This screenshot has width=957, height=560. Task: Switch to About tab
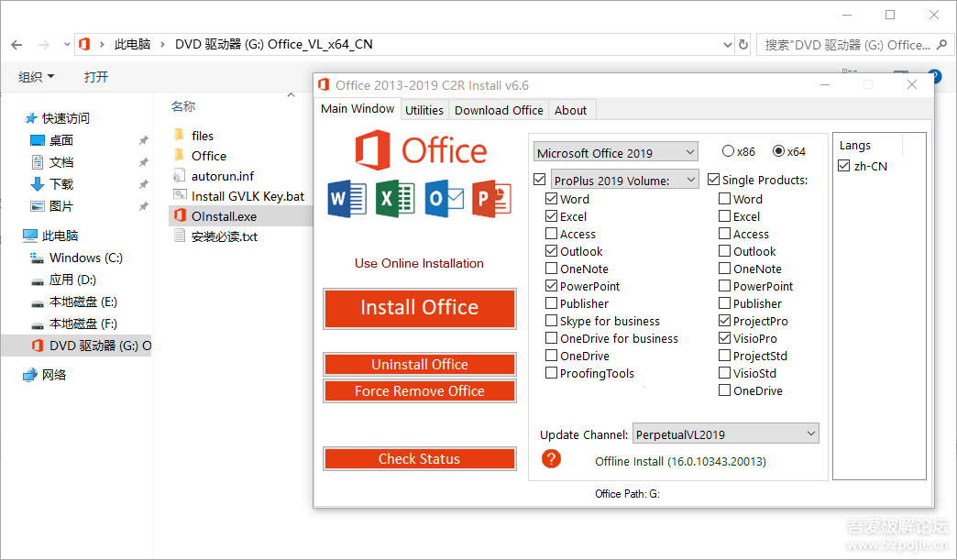[x=571, y=110]
